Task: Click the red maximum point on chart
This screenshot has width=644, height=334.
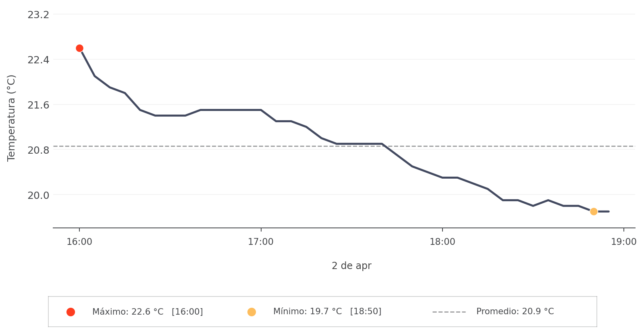Action: point(79,48)
